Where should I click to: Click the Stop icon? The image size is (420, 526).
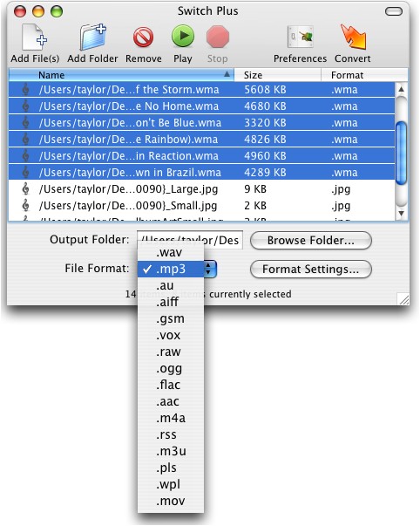[218, 37]
